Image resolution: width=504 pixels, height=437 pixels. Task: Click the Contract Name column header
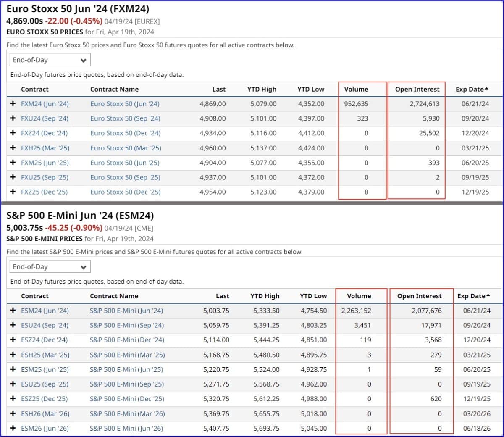[114, 89]
